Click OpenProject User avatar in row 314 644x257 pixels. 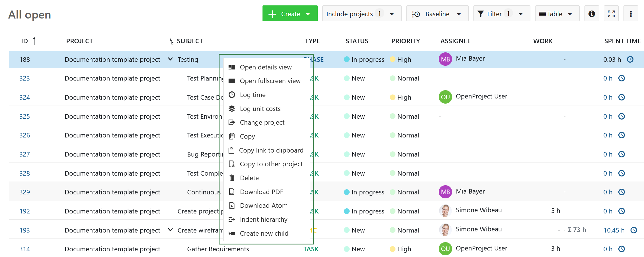[x=445, y=249]
